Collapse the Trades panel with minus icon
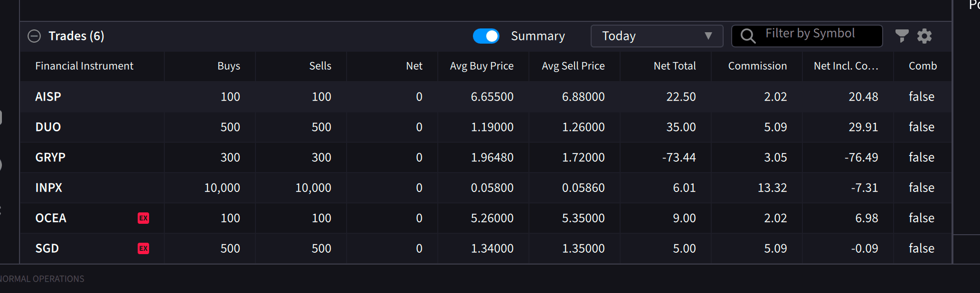 click(x=34, y=36)
